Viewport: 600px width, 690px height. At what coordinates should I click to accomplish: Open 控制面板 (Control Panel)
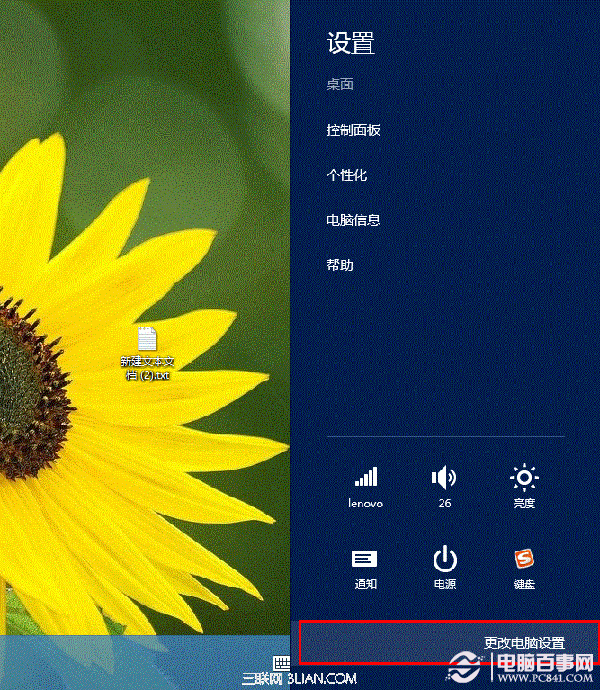pos(353,130)
